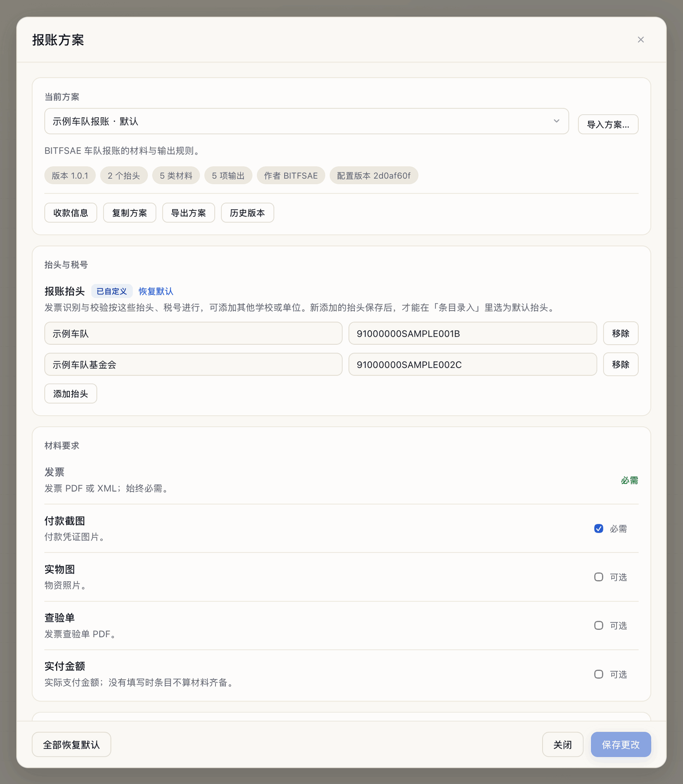Viewport: 683px width, 784px height.
Task: Edit the tax number field 91000000SAMPLE001B
Action: (x=473, y=333)
